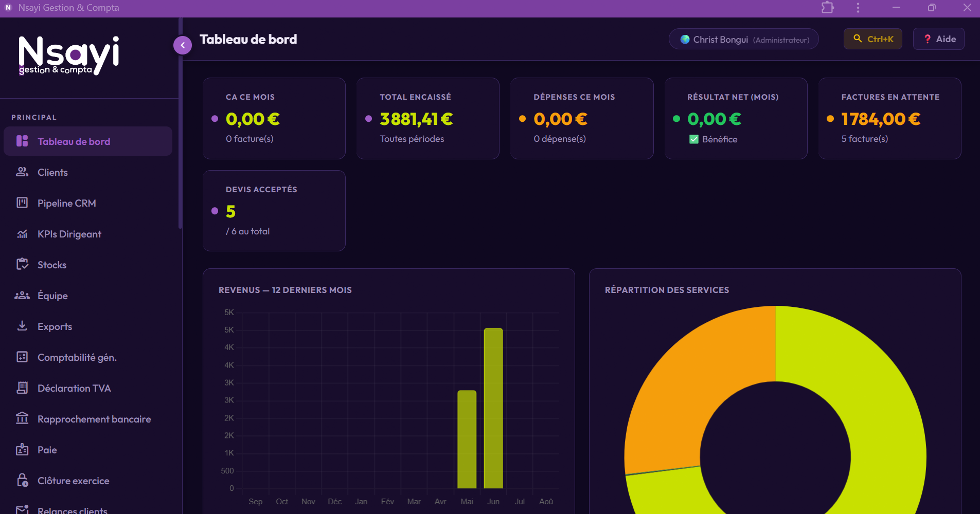Image resolution: width=980 pixels, height=514 pixels.
Task: Open Pipeline CRM from the sidebar
Action: tap(88, 203)
